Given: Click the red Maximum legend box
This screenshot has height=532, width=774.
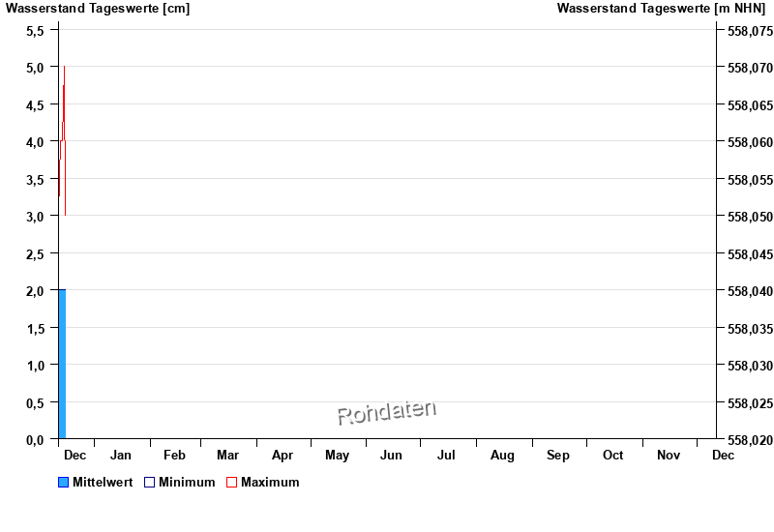Looking at the screenshot, I should pos(231,483).
